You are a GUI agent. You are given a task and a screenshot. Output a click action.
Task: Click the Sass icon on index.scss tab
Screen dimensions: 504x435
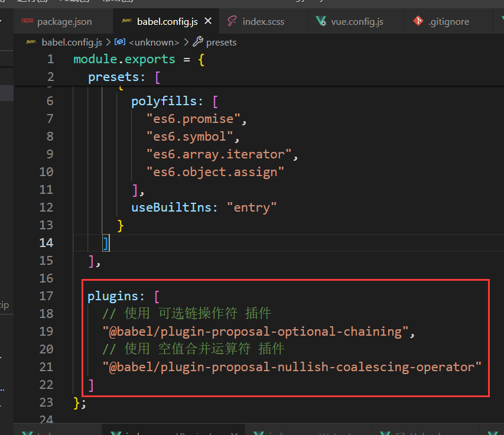point(232,21)
